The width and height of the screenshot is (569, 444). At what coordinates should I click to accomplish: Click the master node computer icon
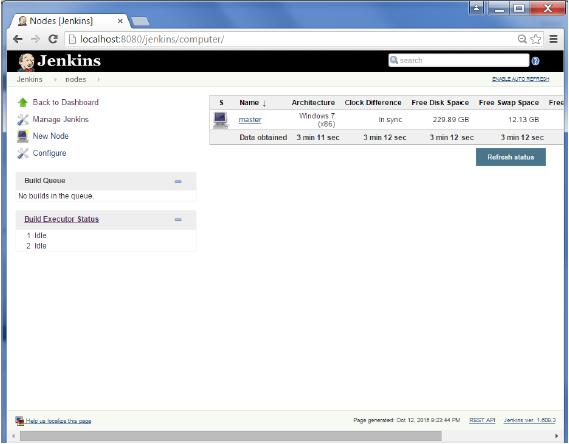[x=220, y=120]
